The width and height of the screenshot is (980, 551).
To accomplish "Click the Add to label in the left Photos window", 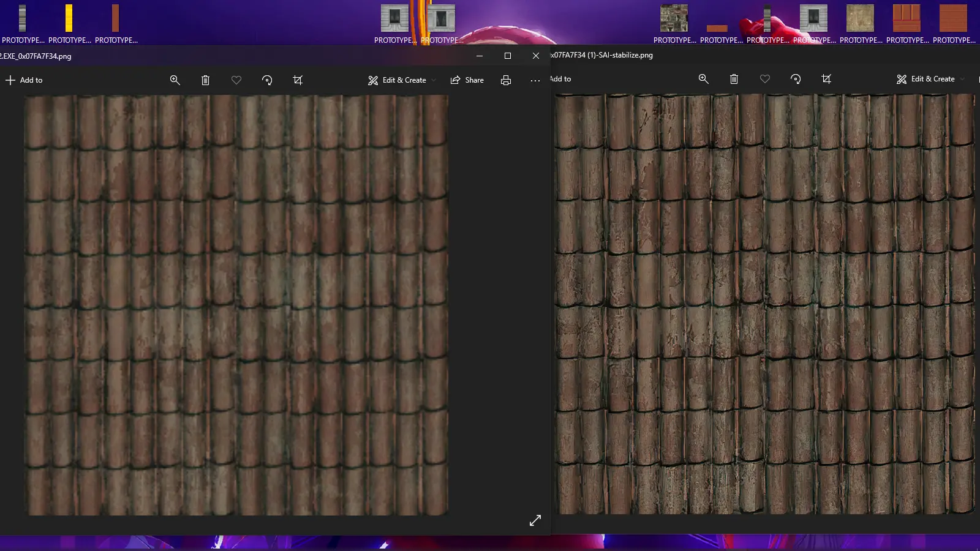I will [x=31, y=80].
